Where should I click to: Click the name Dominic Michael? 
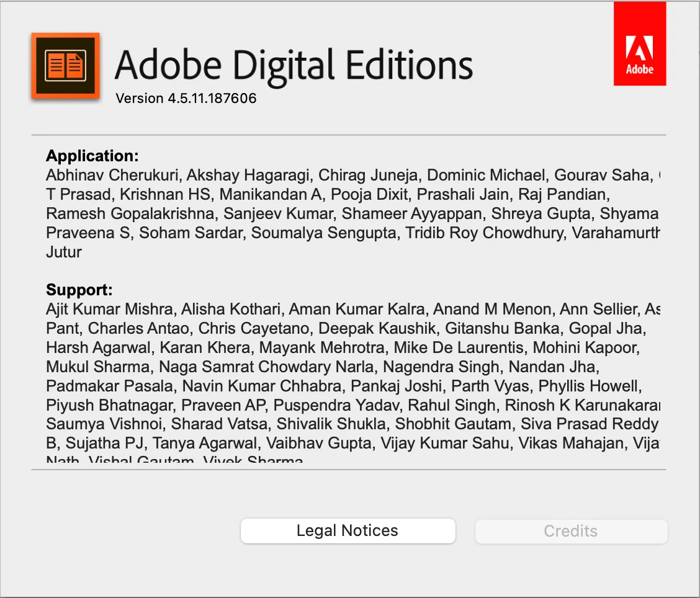pos(486,175)
